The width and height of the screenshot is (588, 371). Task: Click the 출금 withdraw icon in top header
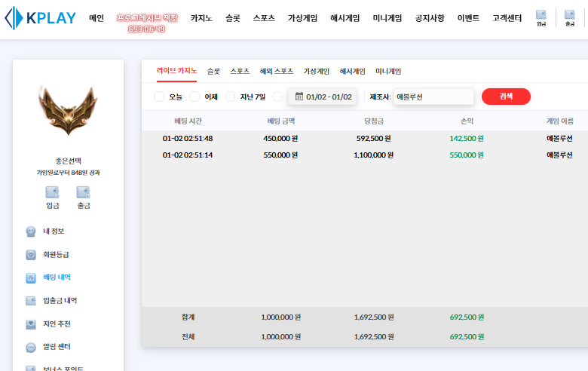(x=569, y=17)
